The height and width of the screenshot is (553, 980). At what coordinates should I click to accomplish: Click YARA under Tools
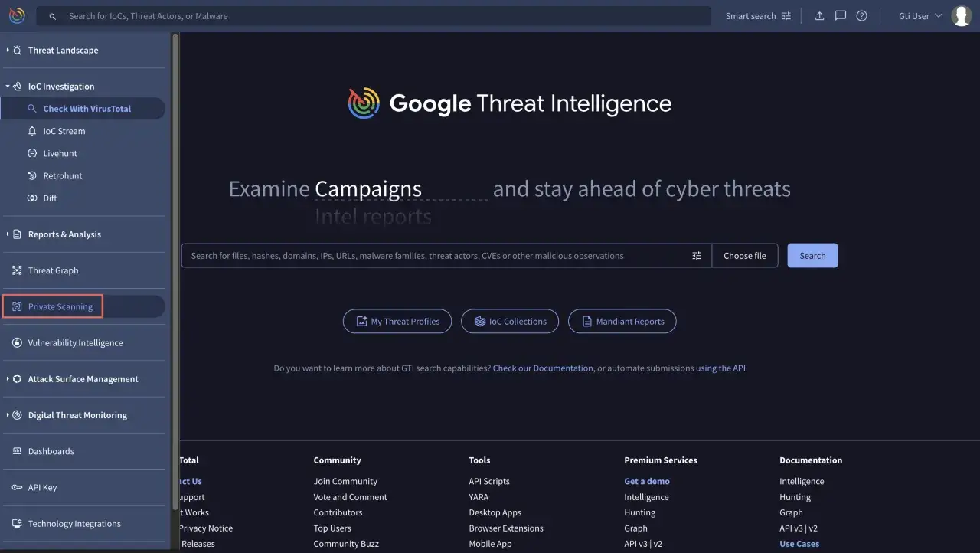tap(479, 497)
